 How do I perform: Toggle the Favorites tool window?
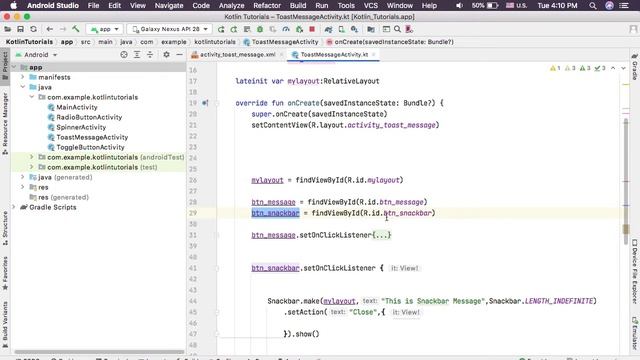tap(5, 273)
